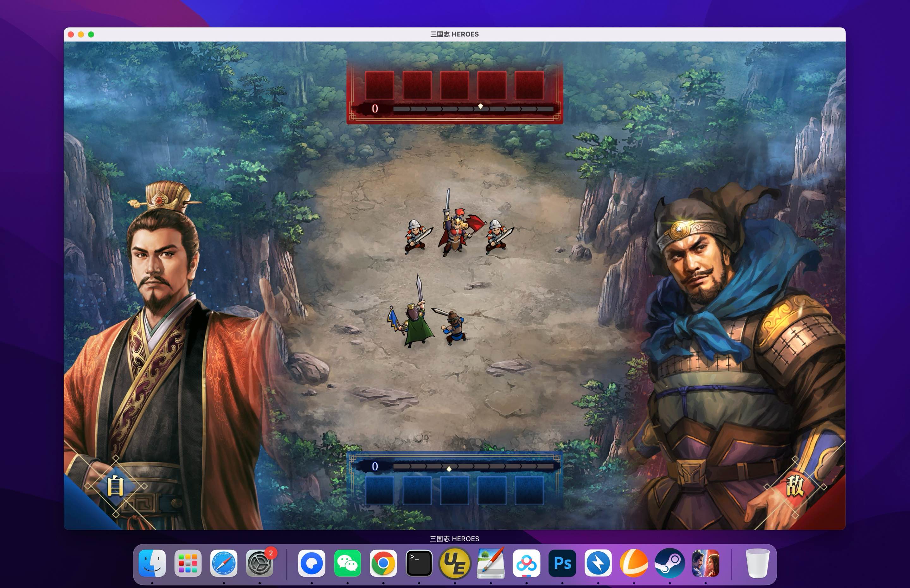Open the blue circle chat app in Dock
910x588 pixels.
(x=312, y=563)
